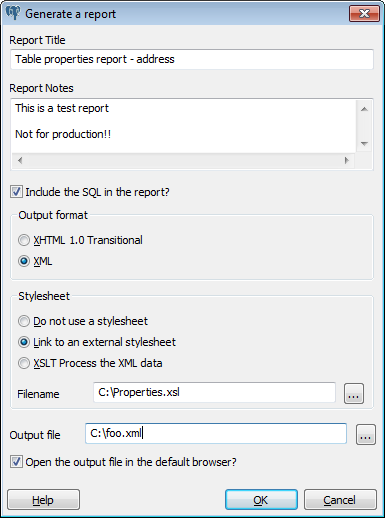
Task: Confirm the report with OK button
Action: click(x=261, y=500)
